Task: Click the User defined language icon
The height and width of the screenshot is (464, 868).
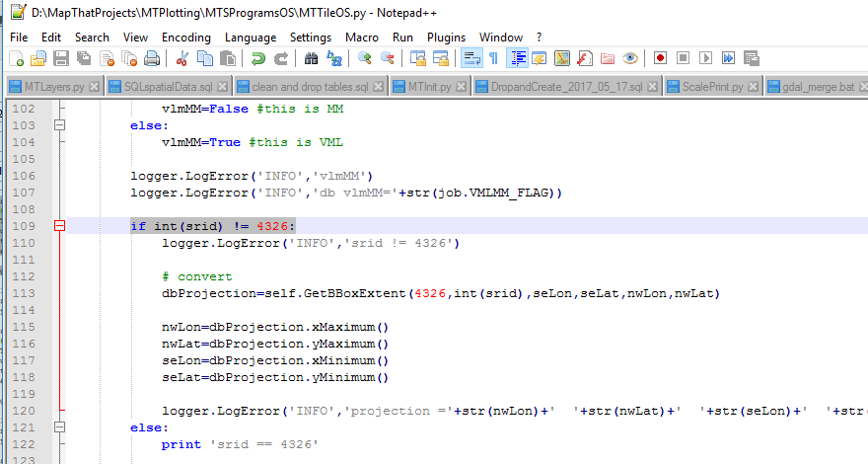Action: [540, 58]
